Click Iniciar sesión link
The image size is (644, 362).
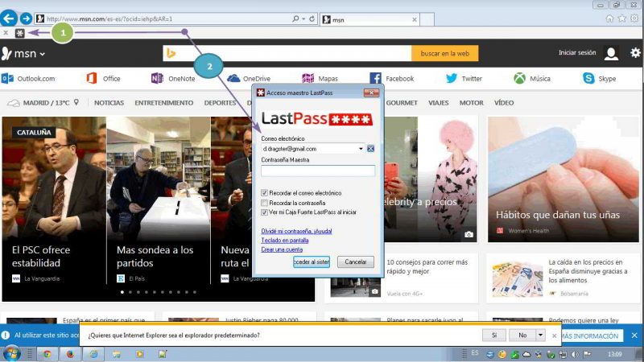pos(577,52)
